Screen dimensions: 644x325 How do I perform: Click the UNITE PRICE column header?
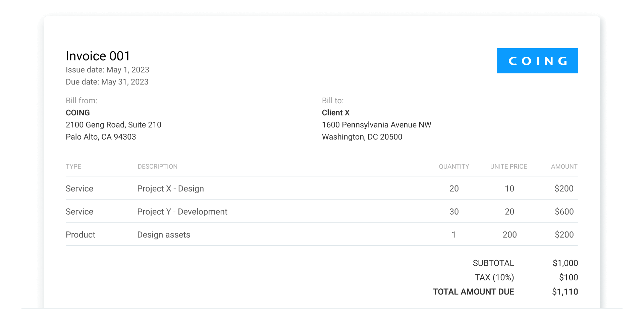[508, 166]
